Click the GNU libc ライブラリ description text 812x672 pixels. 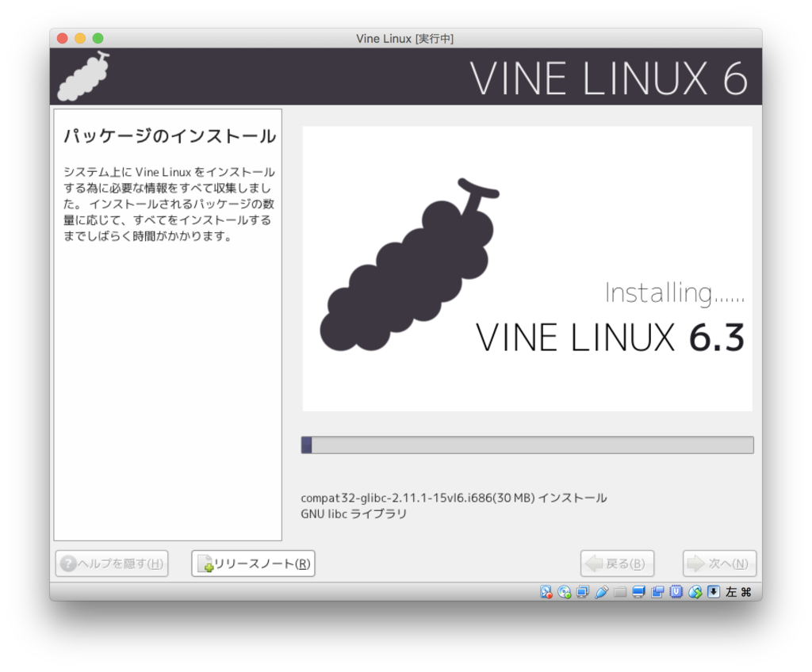(354, 514)
